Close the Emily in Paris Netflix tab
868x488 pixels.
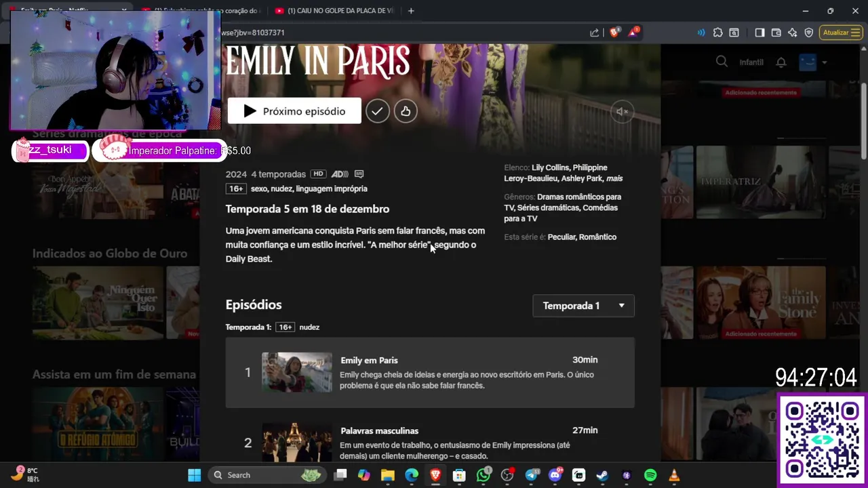[x=124, y=11]
